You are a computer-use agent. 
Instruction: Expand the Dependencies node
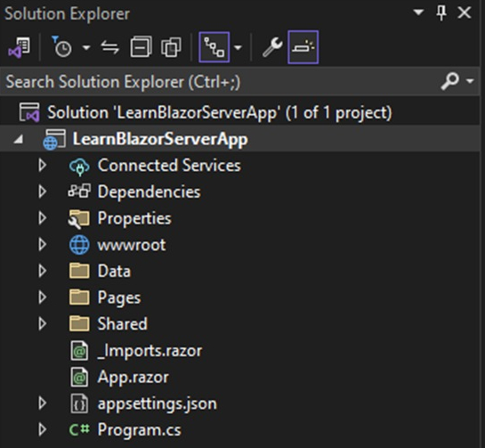click(x=43, y=191)
